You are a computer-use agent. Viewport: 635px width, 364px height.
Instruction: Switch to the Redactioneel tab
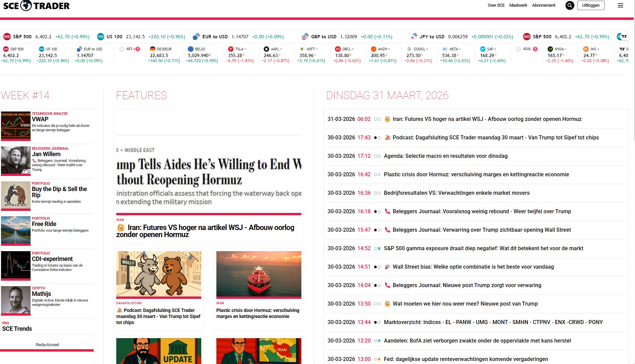47,345
